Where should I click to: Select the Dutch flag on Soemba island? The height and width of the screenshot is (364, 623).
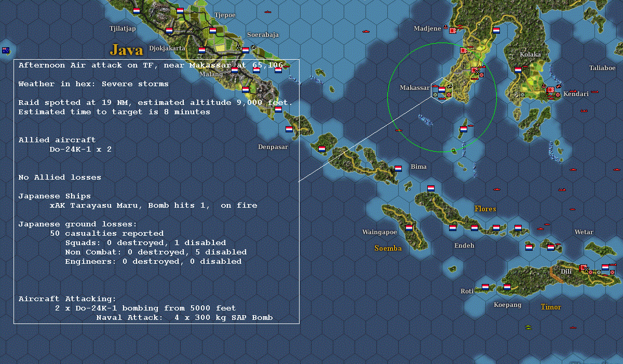coord(409,227)
